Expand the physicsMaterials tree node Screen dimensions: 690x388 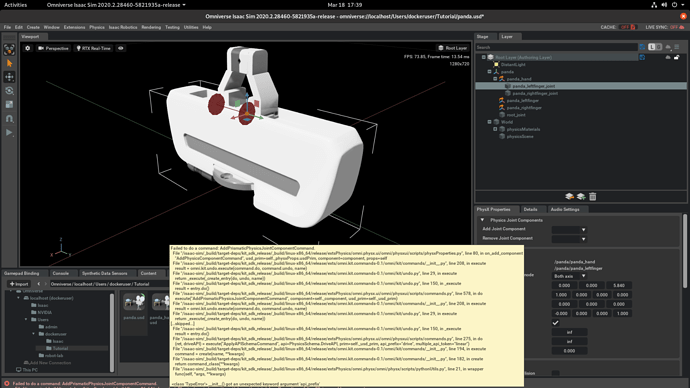coord(495,129)
